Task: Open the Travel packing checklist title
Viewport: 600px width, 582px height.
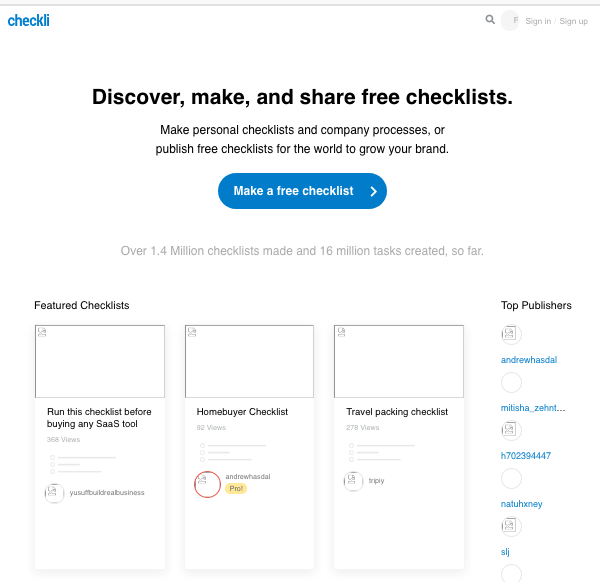Action: (x=397, y=412)
